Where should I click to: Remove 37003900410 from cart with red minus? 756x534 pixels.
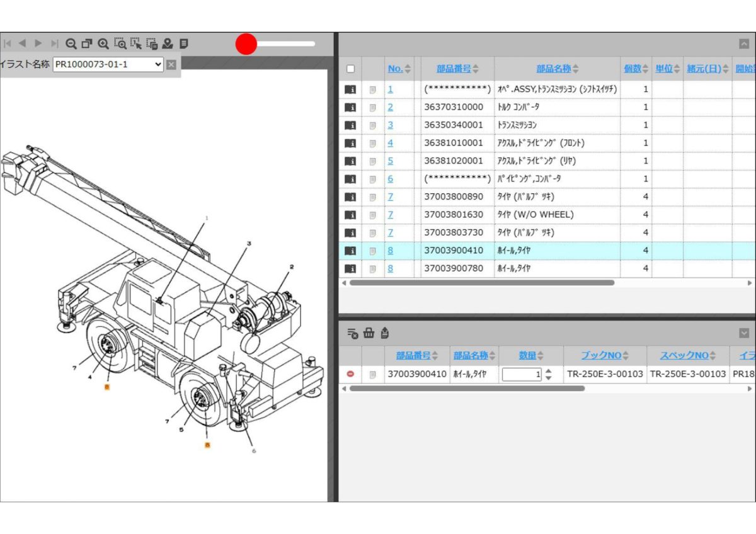tap(351, 374)
